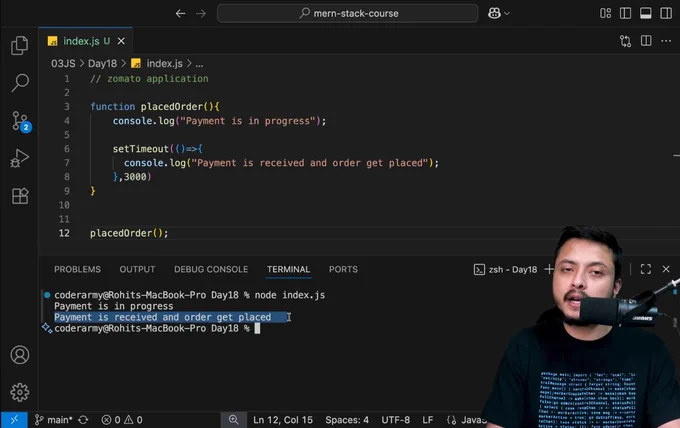Open the remote window indicator
Screen dimensions: 680x428
(x=14, y=420)
